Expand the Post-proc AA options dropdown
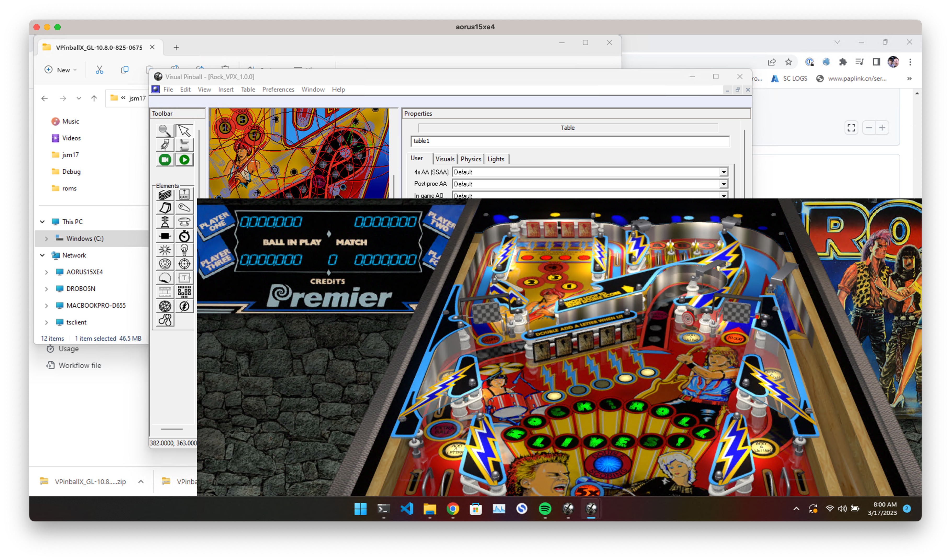 pyautogui.click(x=724, y=184)
